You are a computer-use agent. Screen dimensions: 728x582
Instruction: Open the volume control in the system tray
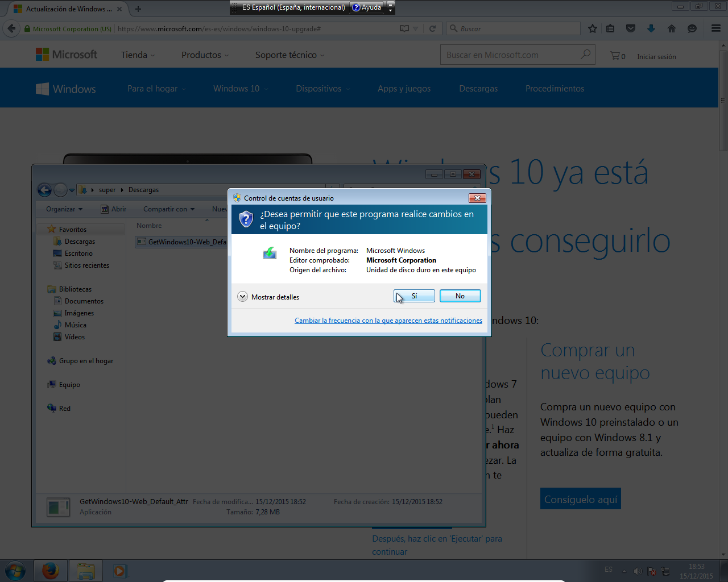tap(638, 571)
